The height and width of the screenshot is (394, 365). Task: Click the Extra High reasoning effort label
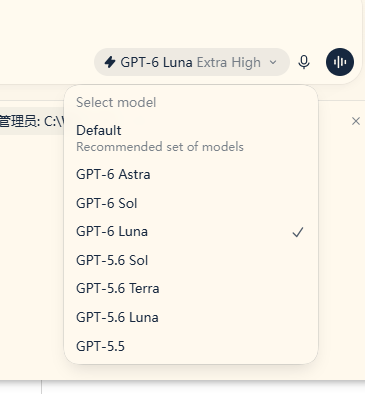coord(228,62)
